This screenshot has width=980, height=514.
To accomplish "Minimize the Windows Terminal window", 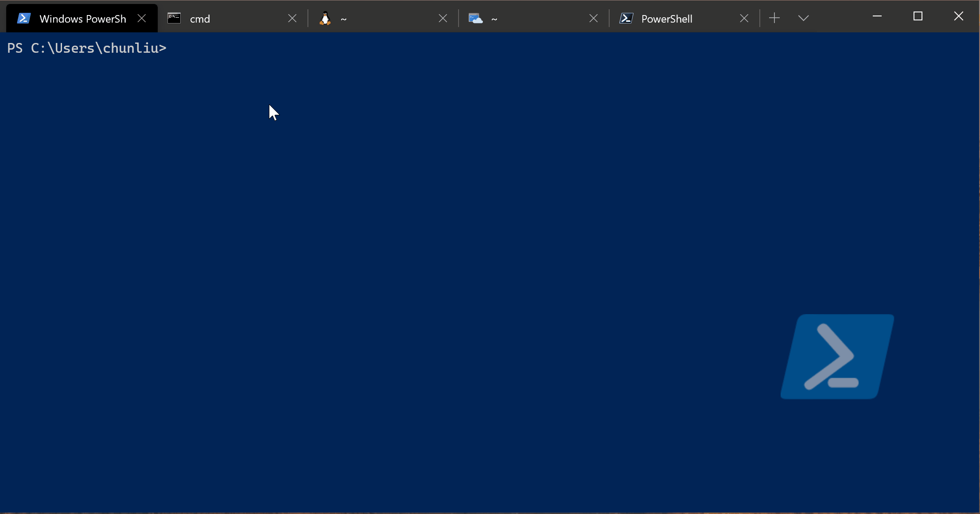I will (877, 16).
